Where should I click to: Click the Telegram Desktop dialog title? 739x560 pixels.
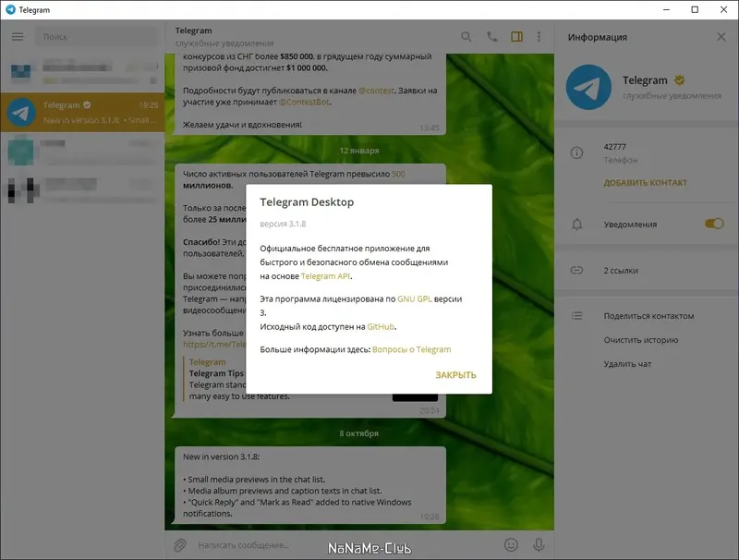click(307, 201)
